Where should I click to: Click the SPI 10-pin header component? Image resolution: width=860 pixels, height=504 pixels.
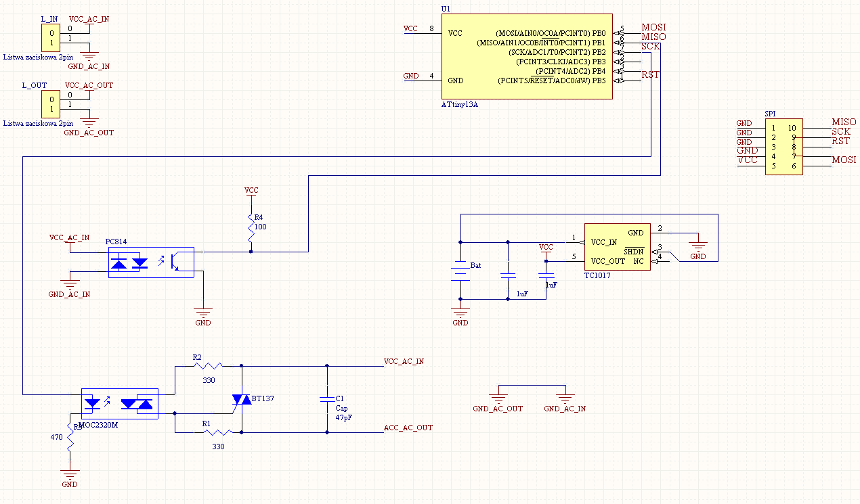click(x=783, y=147)
